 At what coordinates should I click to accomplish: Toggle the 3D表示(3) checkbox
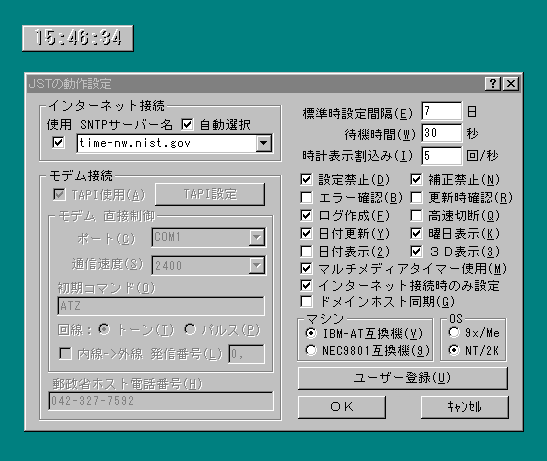coord(416,251)
